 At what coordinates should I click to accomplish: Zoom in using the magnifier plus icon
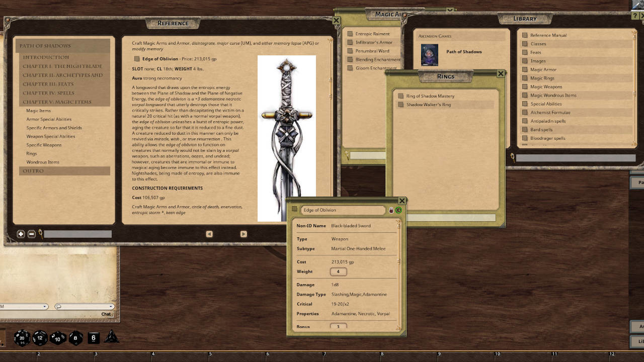21,234
